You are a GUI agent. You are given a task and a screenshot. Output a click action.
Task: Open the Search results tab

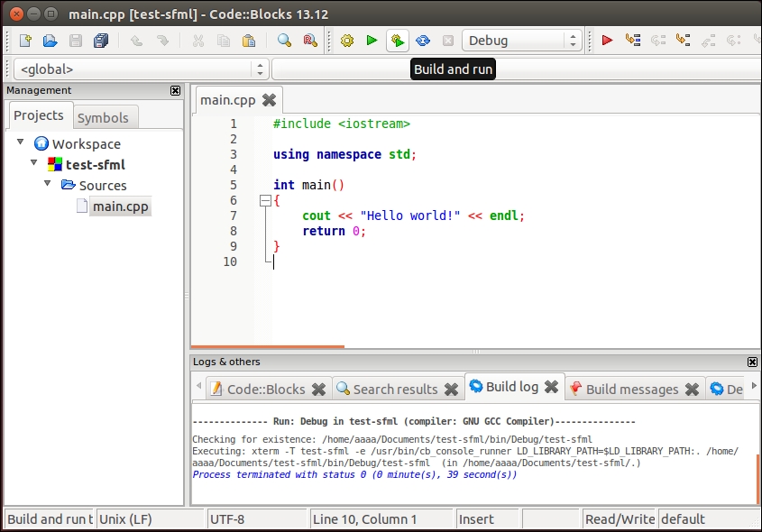pyautogui.click(x=396, y=390)
